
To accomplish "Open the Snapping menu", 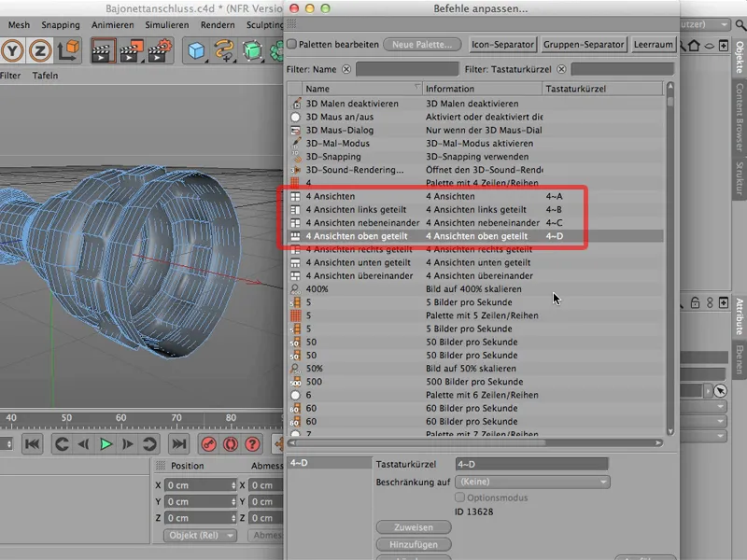I will click(61, 25).
